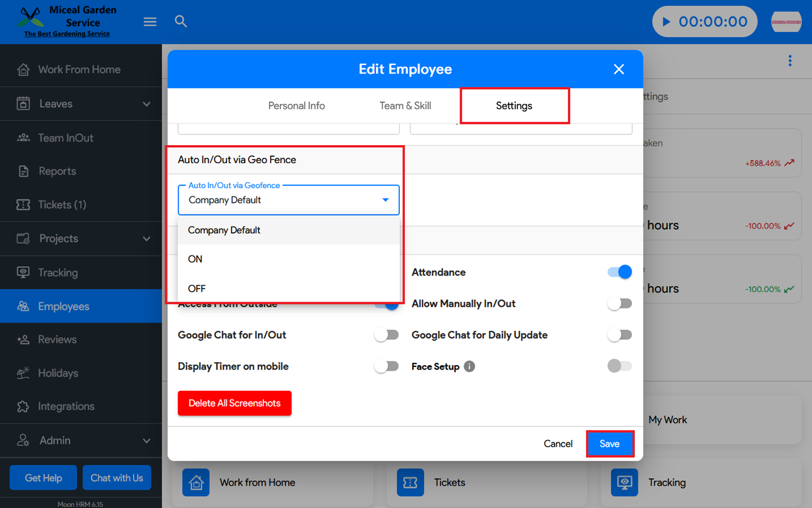Go to Holidays in the sidebar
Viewport: 812px width, 508px height.
point(58,373)
